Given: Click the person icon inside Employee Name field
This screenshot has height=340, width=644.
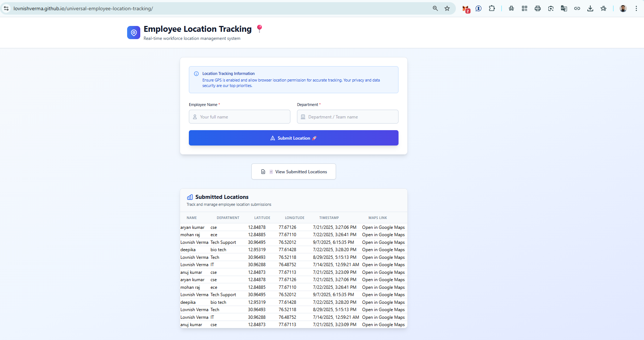Looking at the screenshot, I should (x=195, y=117).
